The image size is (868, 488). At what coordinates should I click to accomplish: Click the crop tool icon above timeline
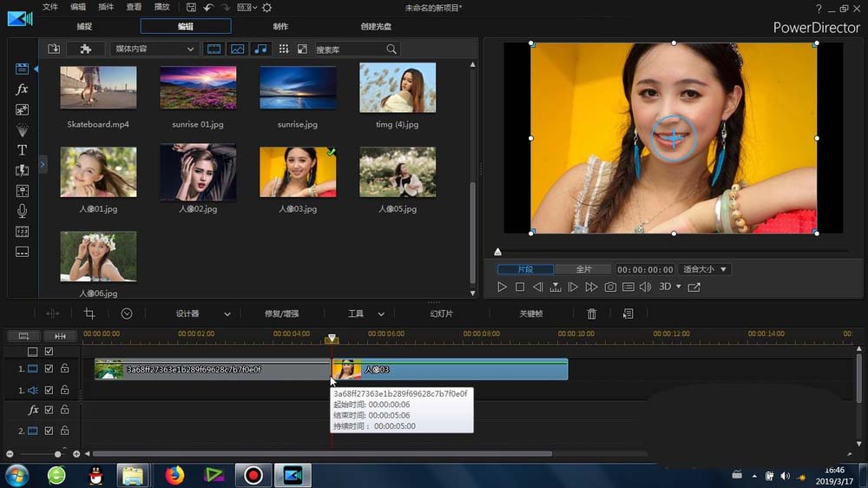[x=89, y=313]
